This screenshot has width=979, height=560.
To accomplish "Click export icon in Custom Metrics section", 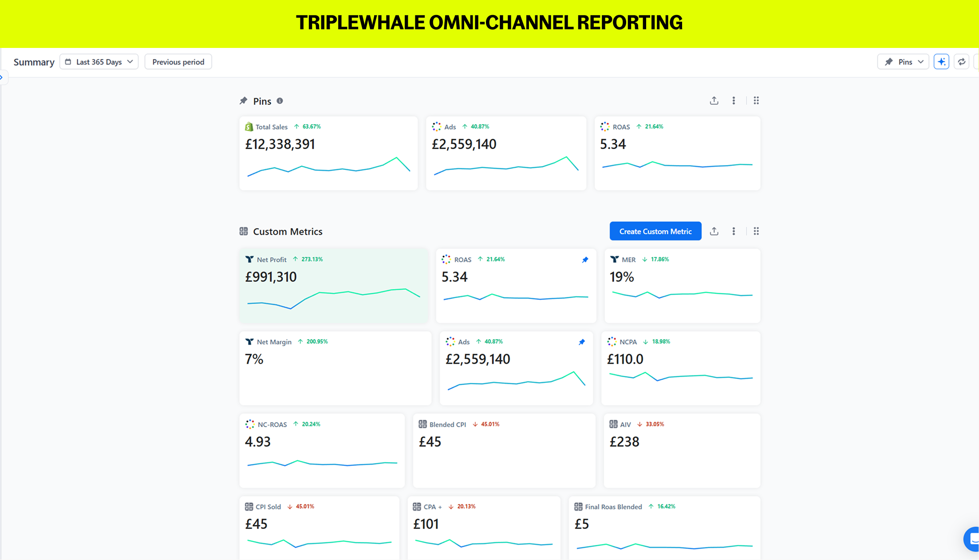I will pos(714,231).
